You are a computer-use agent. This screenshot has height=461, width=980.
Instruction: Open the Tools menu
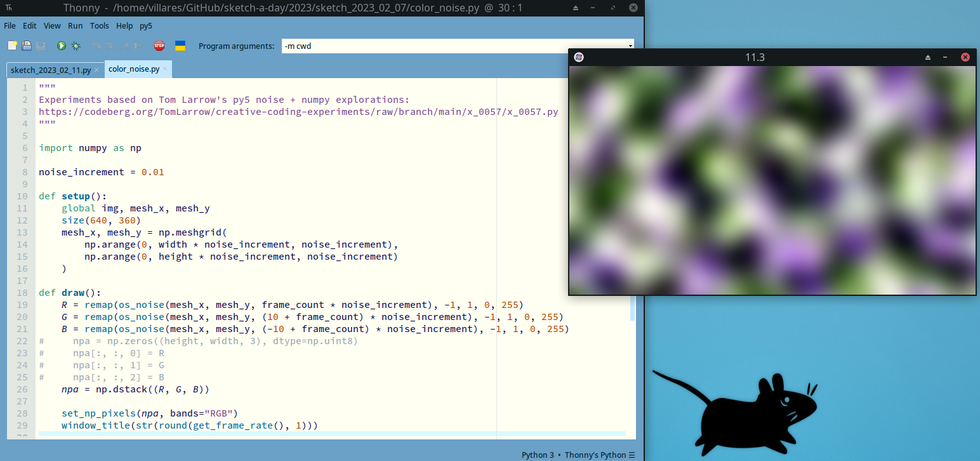100,26
